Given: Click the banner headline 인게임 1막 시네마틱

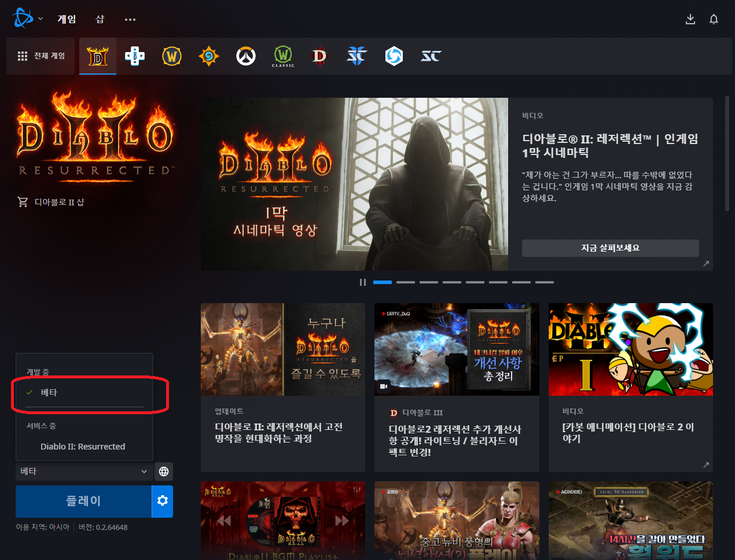Looking at the screenshot, I should coord(611,146).
